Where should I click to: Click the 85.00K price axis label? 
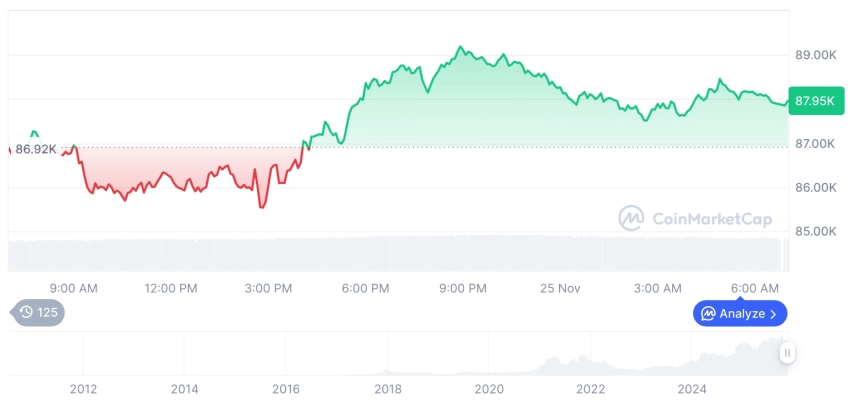click(815, 232)
